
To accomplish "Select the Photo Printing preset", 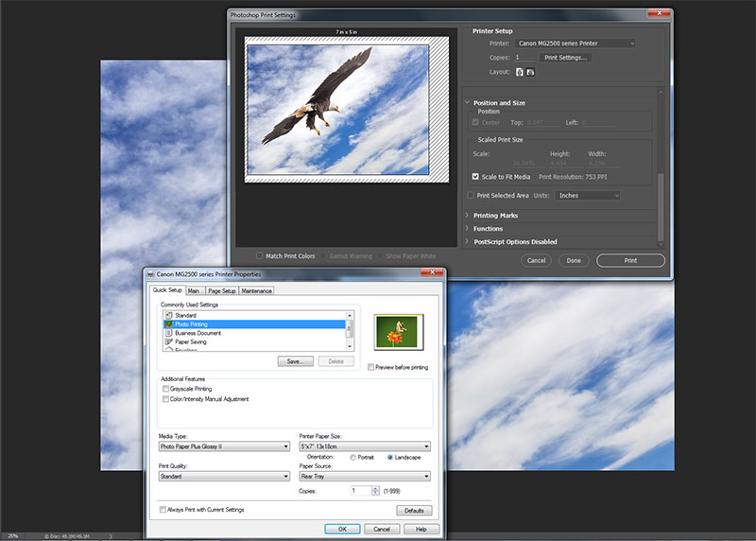I will pyautogui.click(x=191, y=324).
